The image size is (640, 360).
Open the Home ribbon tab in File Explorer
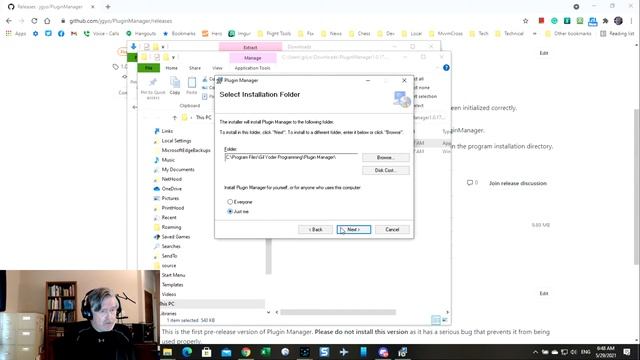[x=171, y=68]
